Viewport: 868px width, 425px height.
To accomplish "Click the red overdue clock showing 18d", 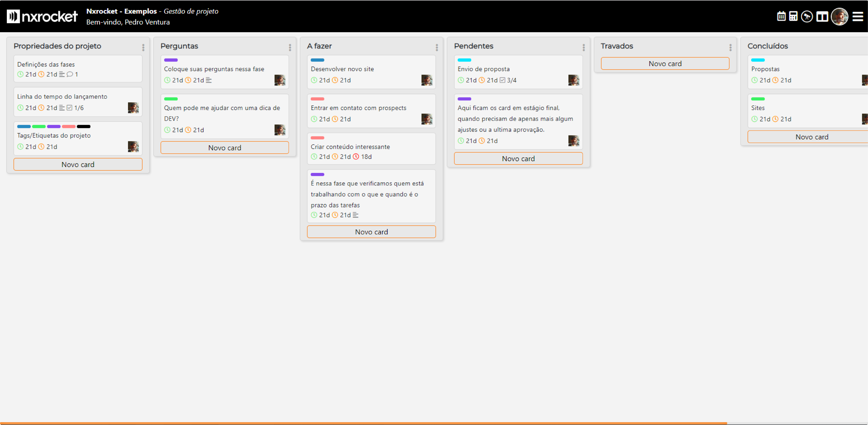I will (356, 157).
